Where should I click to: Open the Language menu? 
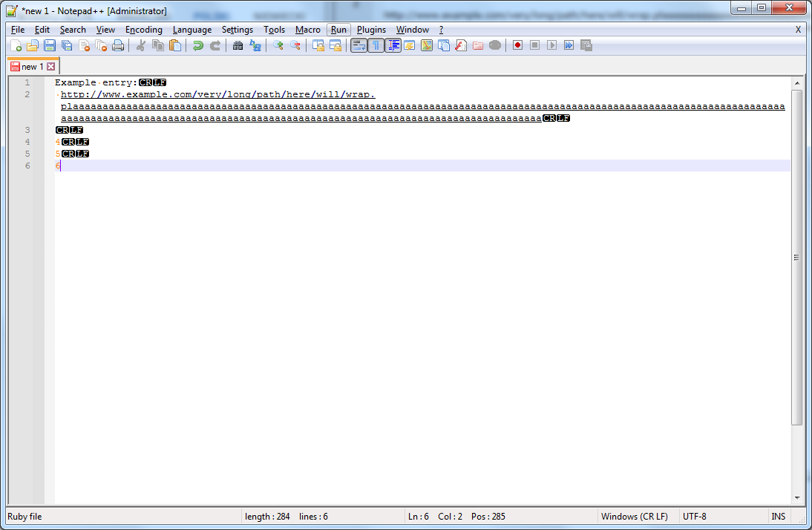(192, 30)
